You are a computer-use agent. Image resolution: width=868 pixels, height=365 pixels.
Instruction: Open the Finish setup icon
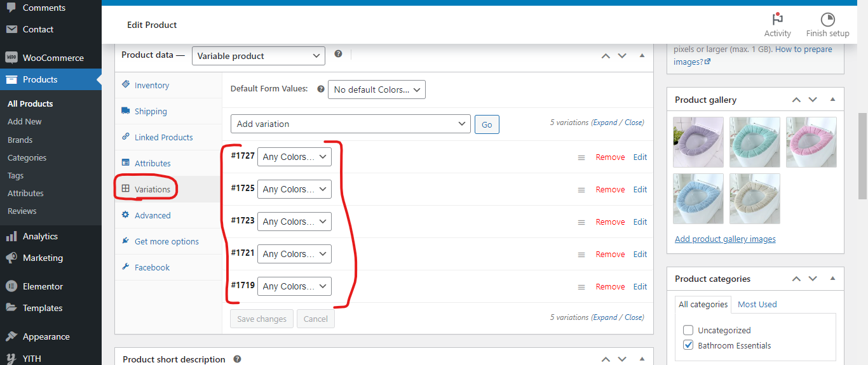point(827,19)
